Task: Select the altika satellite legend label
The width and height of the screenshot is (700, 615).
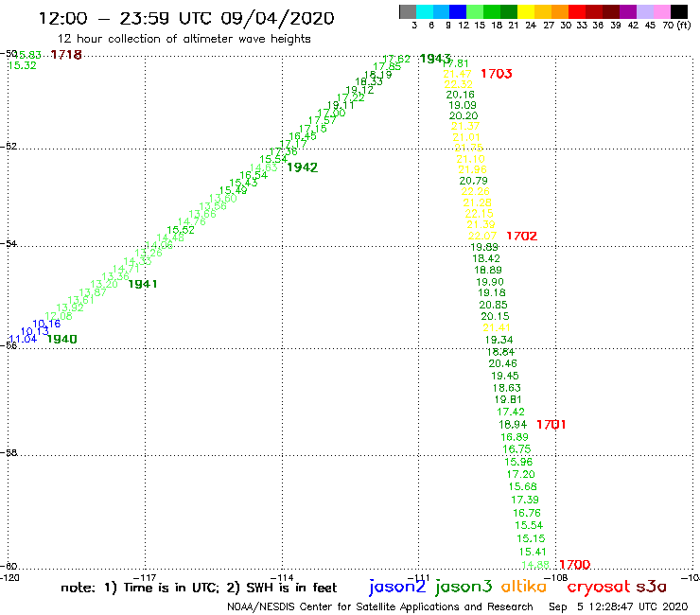Action: click(x=523, y=586)
